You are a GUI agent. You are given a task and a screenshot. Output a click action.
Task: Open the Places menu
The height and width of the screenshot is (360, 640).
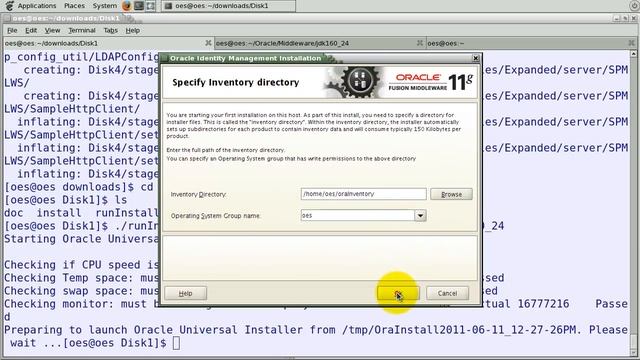74,6
